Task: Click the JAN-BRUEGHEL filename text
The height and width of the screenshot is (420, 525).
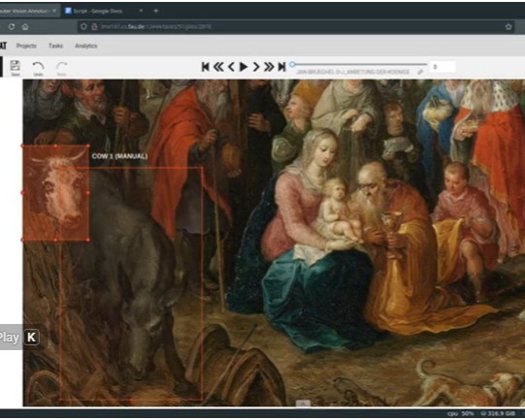Action: [x=353, y=72]
